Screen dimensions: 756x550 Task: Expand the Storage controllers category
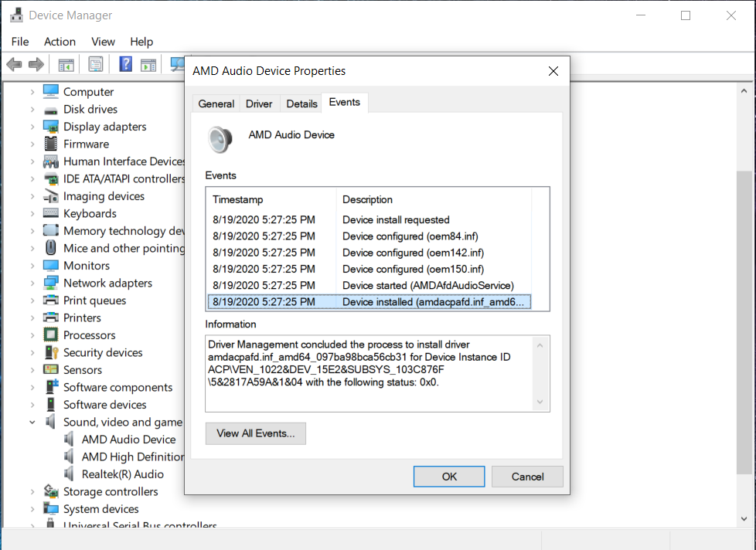pos(32,492)
